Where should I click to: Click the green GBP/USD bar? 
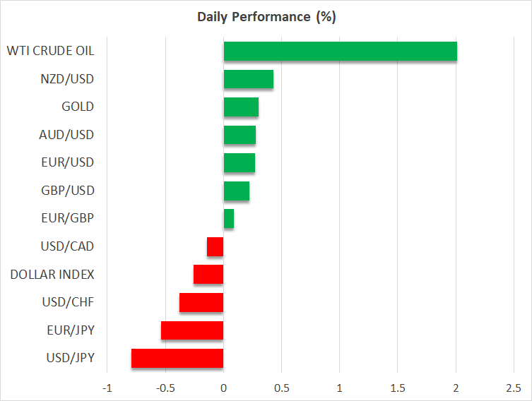[x=236, y=191]
